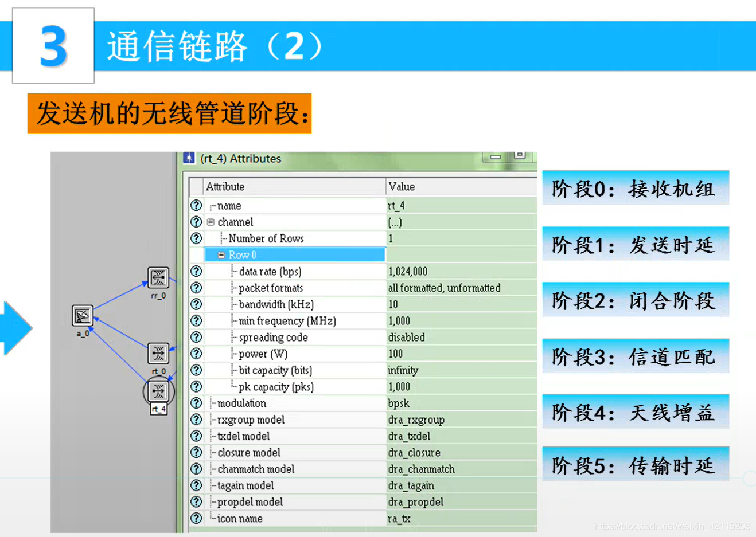Image resolution: width=756 pixels, height=537 pixels.
Task: Click the icon name value ra_tx
Action: [x=399, y=519]
